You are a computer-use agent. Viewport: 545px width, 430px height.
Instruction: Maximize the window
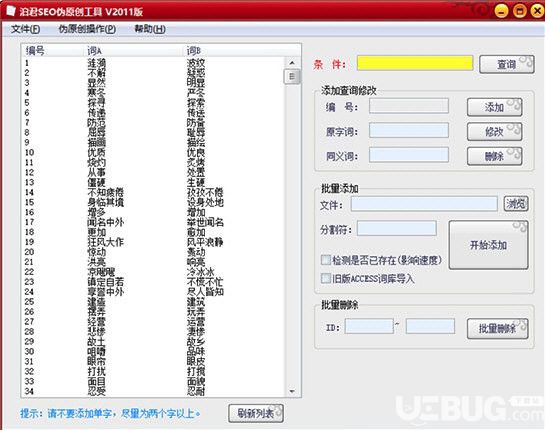[x=520, y=11]
